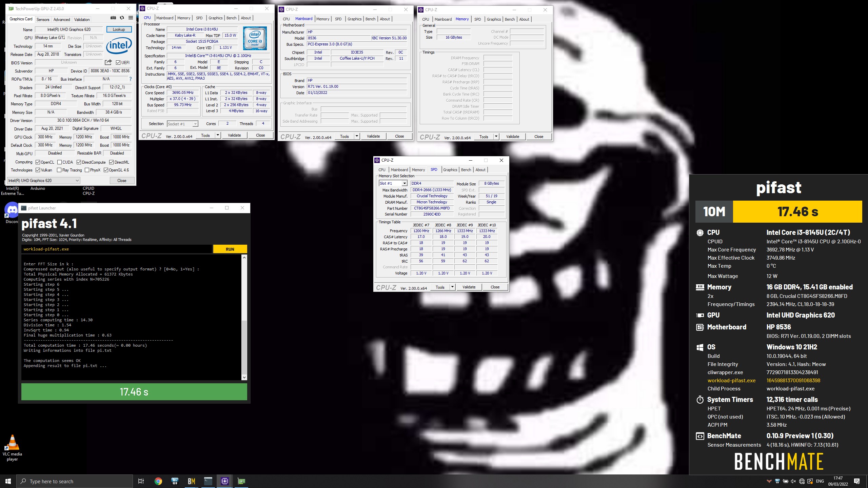The image size is (868, 488).
Task: Click the CPU-Z purple icon in SPD window title
Action: (x=377, y=160)
